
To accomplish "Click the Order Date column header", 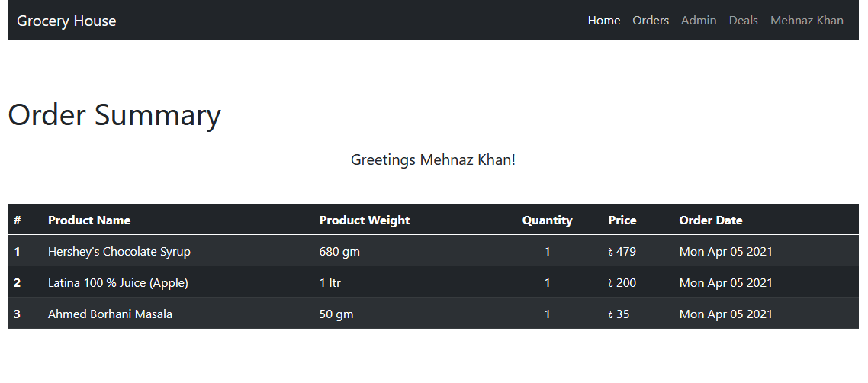I will tap(710, 220).
